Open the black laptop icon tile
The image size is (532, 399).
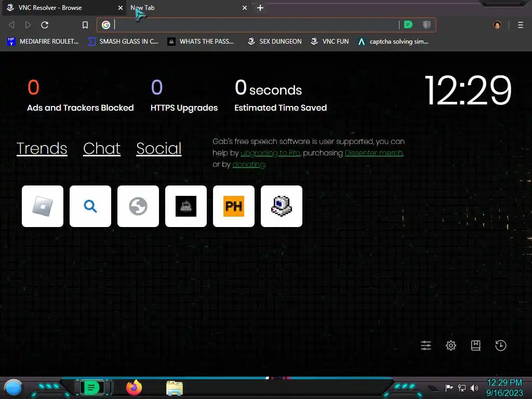pos(186,206)
